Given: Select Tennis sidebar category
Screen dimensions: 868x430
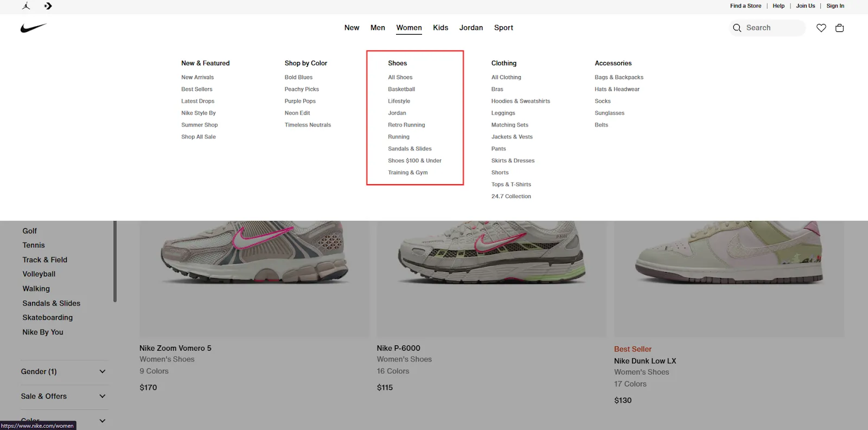Looking at the screenshot, I should [x=34, y=245].
